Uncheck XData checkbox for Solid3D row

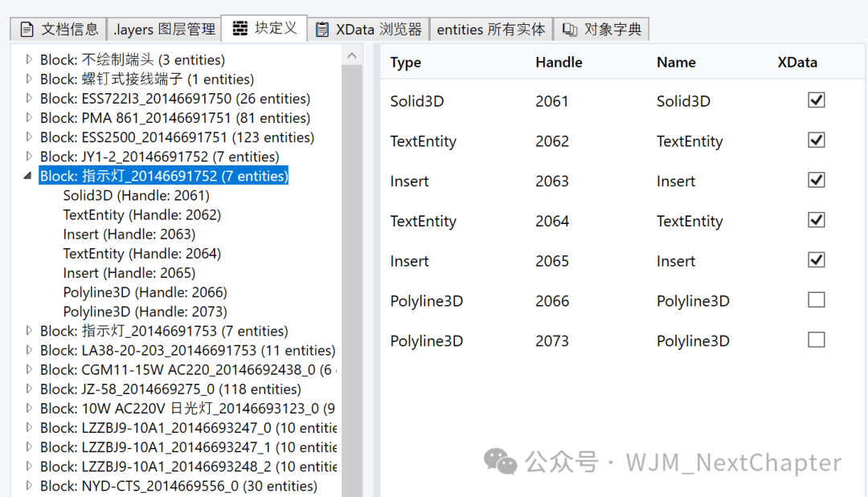click(x=816, y=100)
